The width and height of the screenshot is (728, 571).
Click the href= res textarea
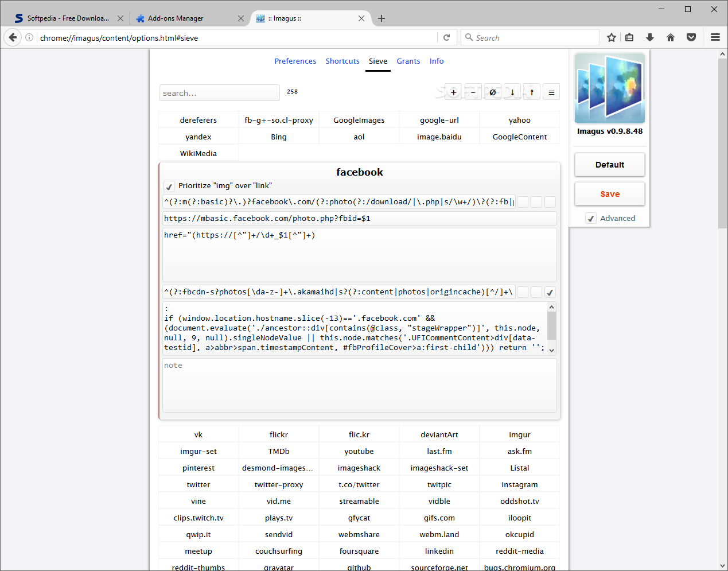click(x=360, y=255)
